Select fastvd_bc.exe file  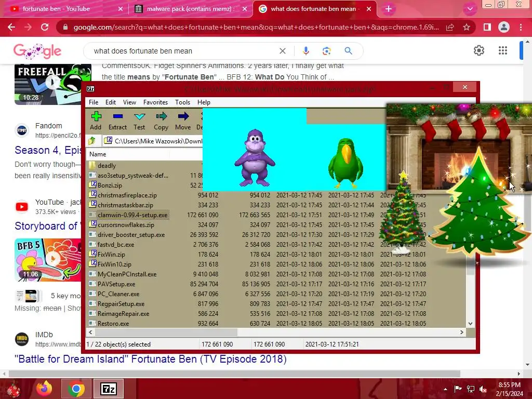pyautogui.click(x=116, y=244)
